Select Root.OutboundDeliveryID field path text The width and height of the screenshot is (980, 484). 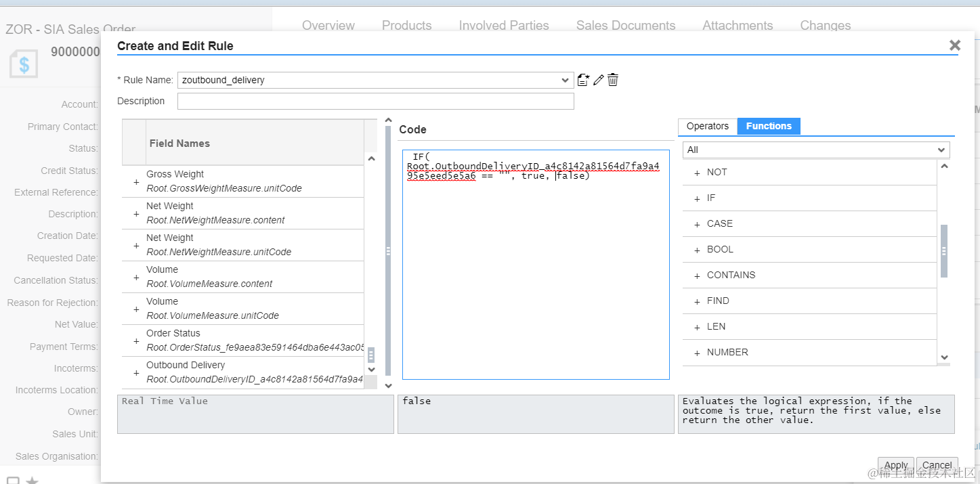(255, 379)
